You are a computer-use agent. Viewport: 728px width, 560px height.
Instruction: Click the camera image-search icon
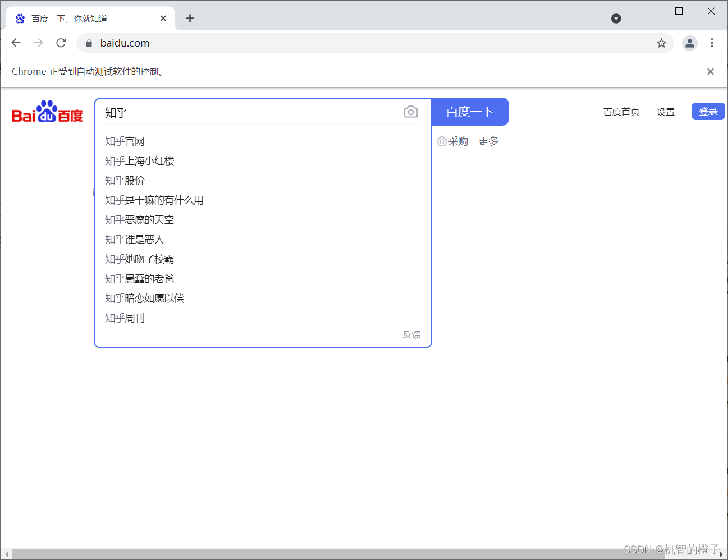coord(411,112)
